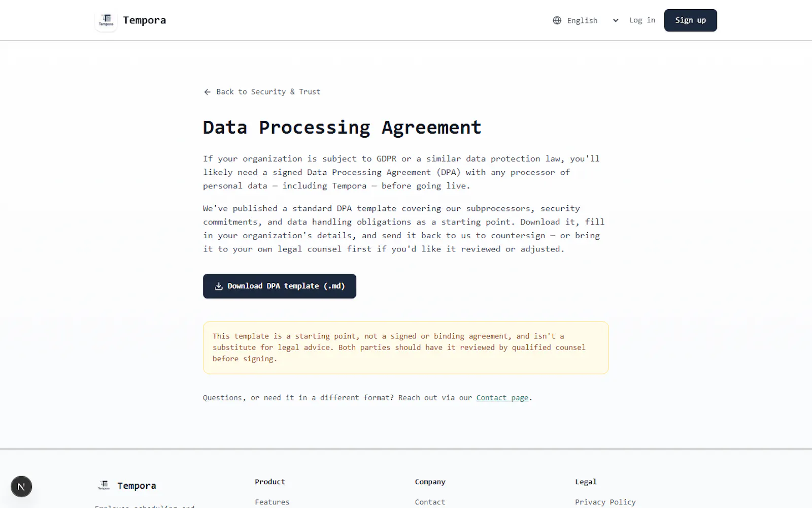Go Back to Security & Trust

262,92
